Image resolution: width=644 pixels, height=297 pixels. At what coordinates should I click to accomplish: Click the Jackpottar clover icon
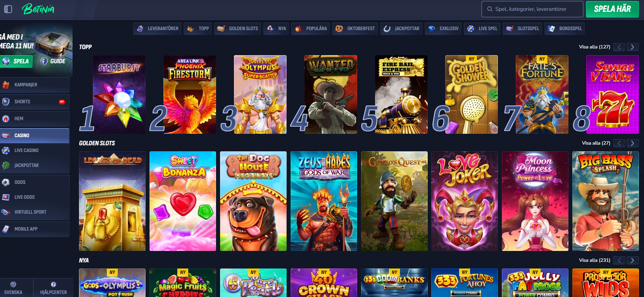(x=6, y=165)
